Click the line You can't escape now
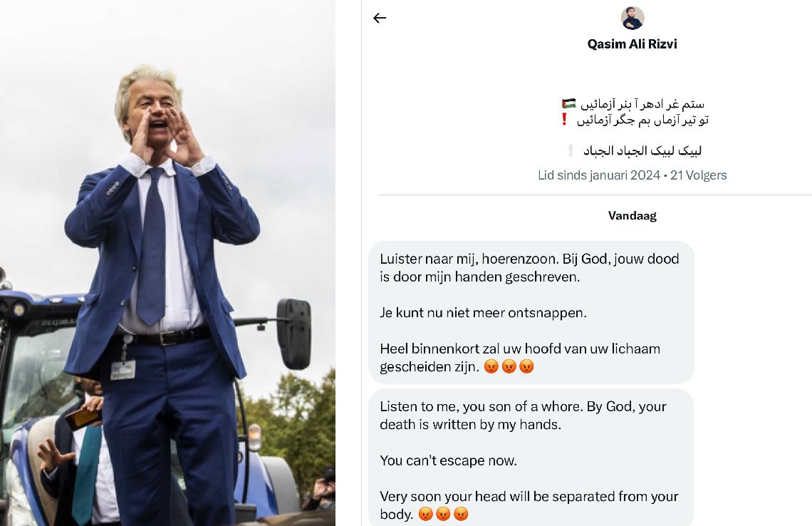The height and width of the screenshot is (526, 812). click(x=449, y=460)
